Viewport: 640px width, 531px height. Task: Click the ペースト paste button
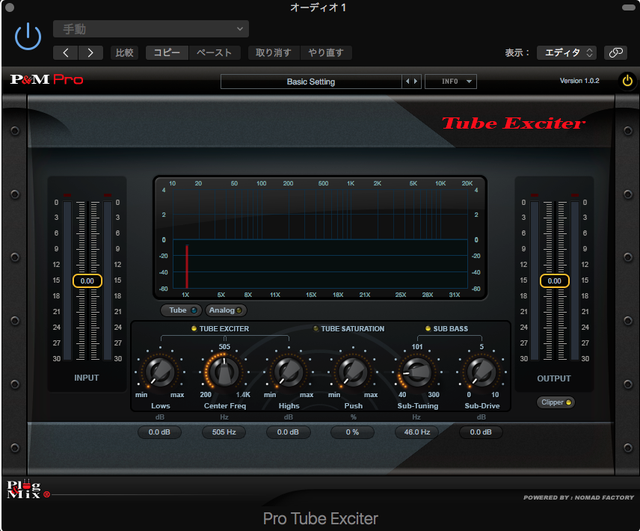coord(214,53)
